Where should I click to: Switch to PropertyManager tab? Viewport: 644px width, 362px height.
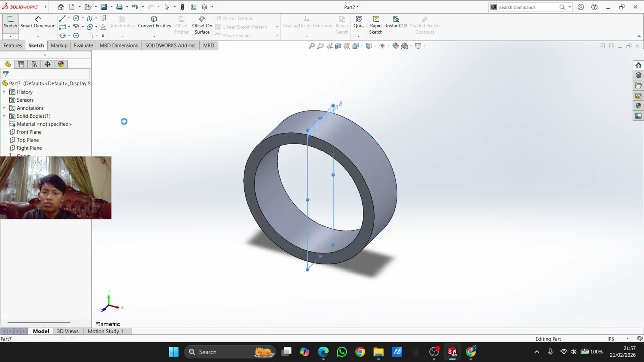21,64
